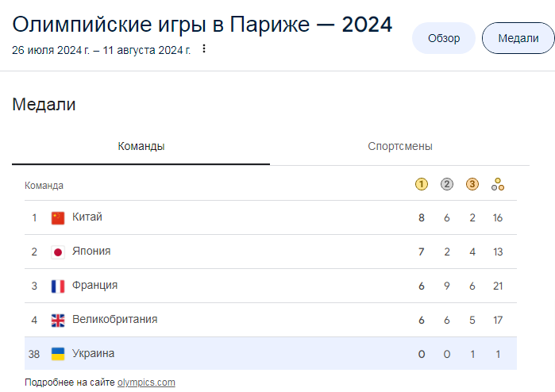Viewport: 555px width, 392px height.
Task: Click the bronze medal column icon
Action: pyautogui.click(x=472, y=184)
